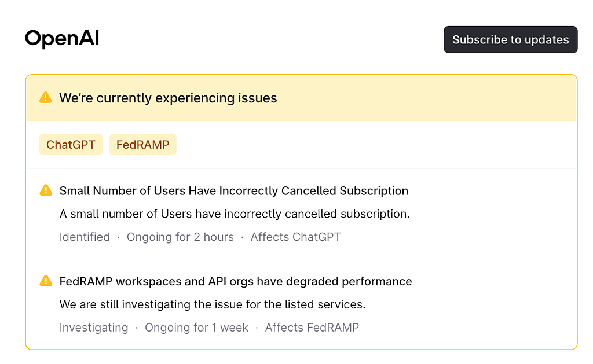593x364 pixels.
Task: Click warning icon next to Cancelled Subscription incident
Action: pos(46,190)
